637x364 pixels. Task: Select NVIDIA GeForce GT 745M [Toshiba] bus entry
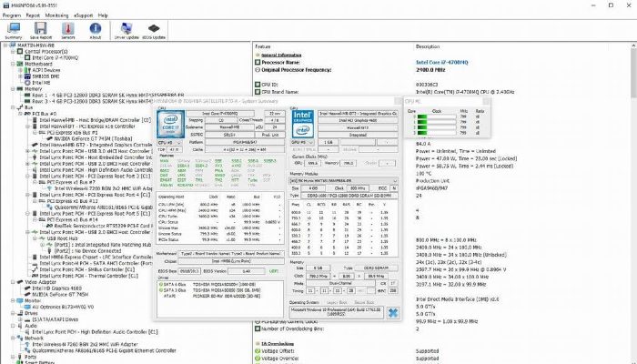(93, 138)
